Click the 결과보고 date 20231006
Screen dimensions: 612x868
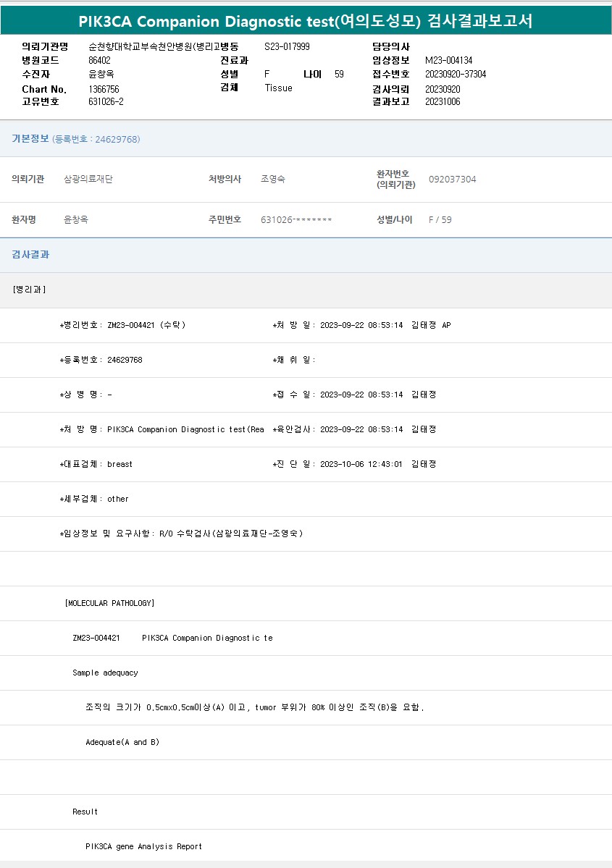click(442, 101)
